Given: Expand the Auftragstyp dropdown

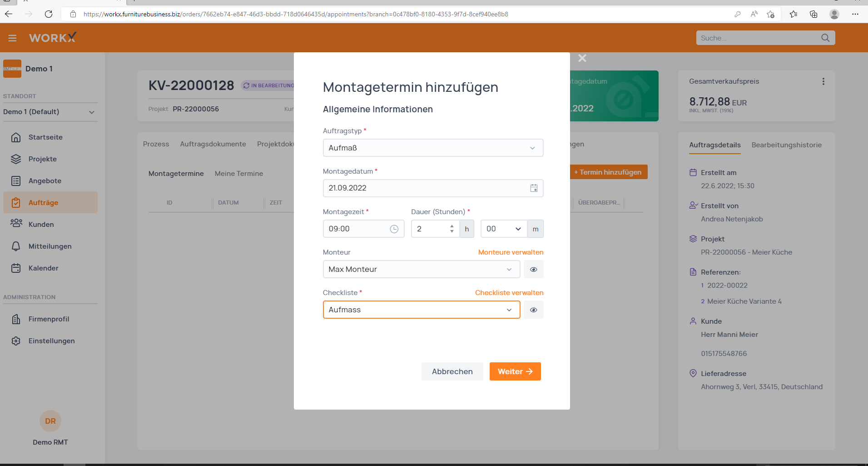Looking at the screenshot, I should (x=432, y=148).
